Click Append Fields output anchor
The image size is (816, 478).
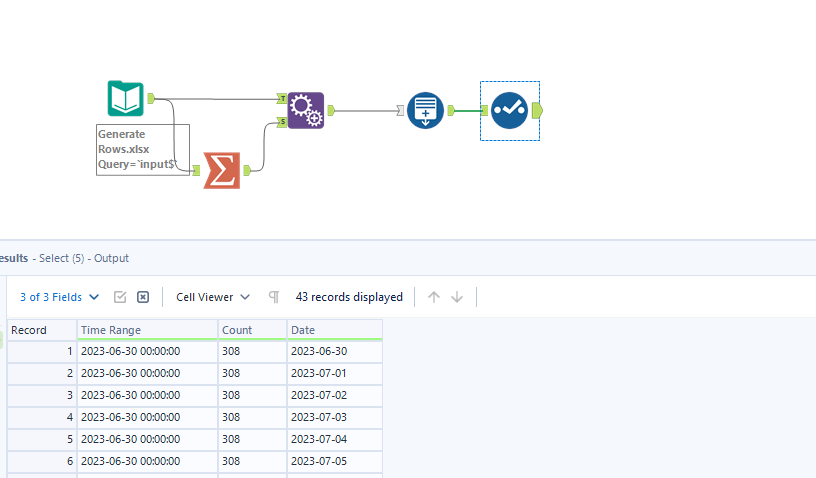pyautogui.click(x=331, y=110)
